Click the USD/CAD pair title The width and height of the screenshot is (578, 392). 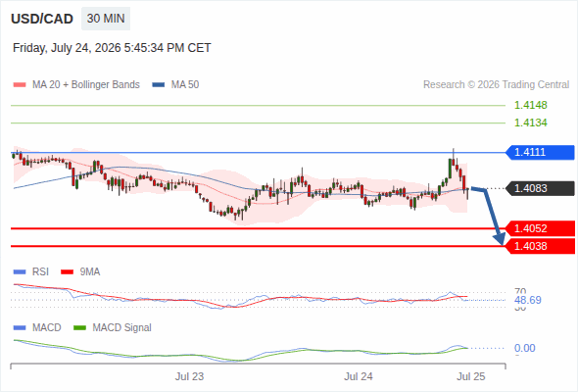point(42,19)
